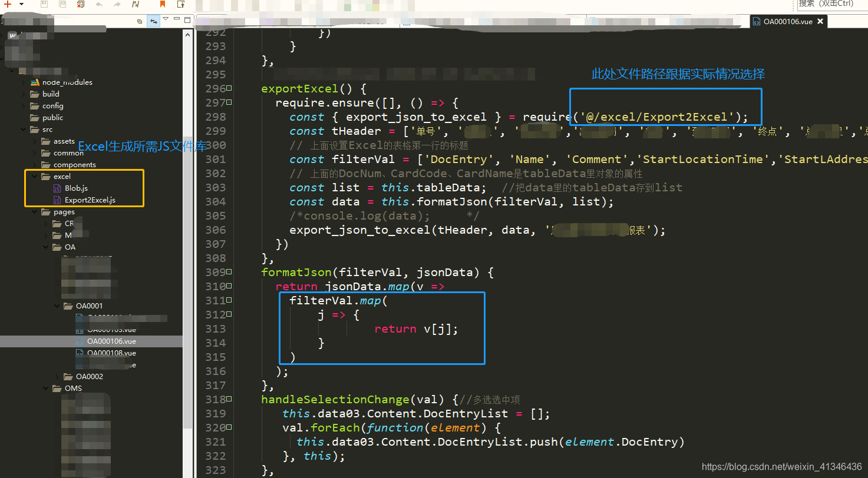Open Blob.js file
Image resolution: width=868 pixels, height=478 pixels.
point(76,188)
